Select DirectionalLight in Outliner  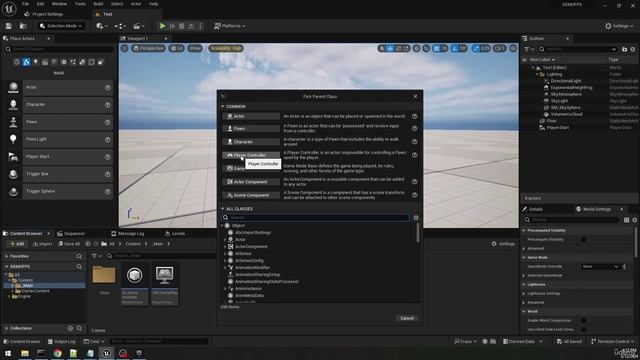(566, 81)
